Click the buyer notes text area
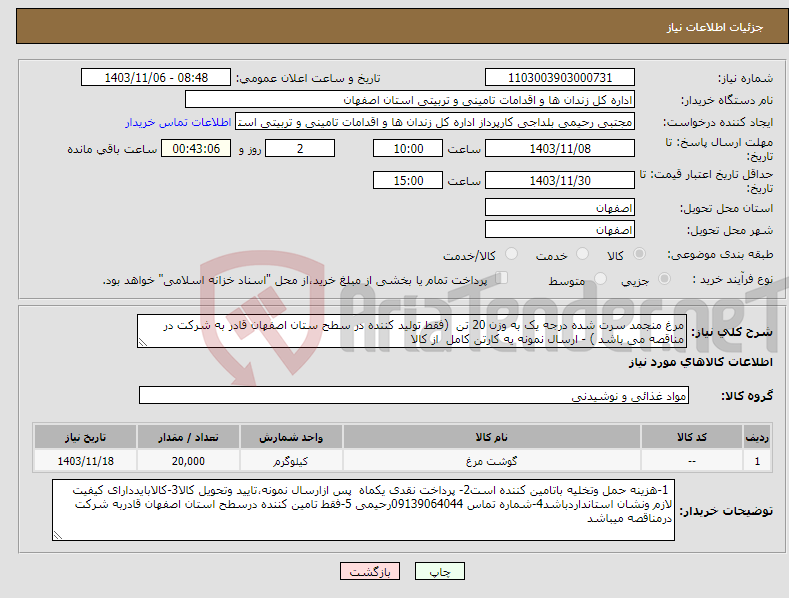 (x=363, y=510)
